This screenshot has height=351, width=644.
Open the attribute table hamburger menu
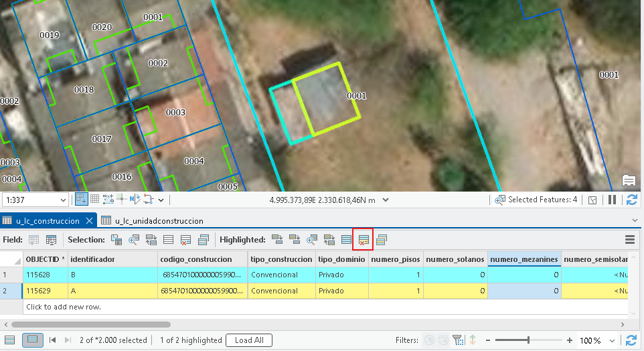coord(630,240)
